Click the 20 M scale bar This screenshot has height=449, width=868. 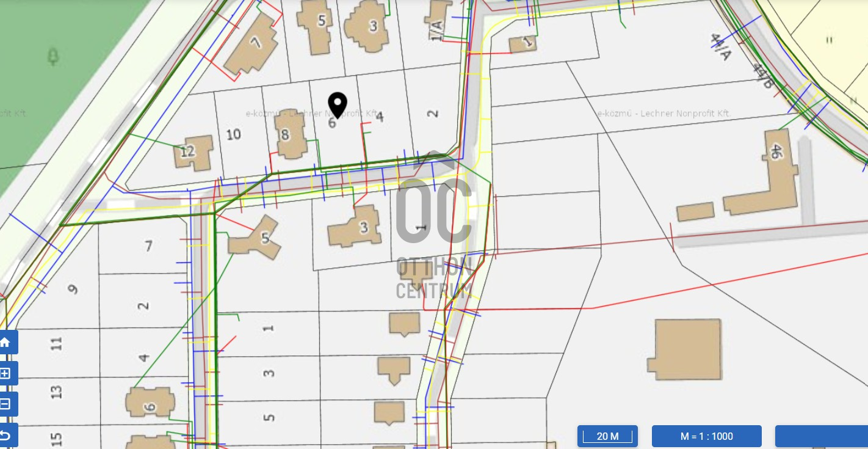pos(607,436)
